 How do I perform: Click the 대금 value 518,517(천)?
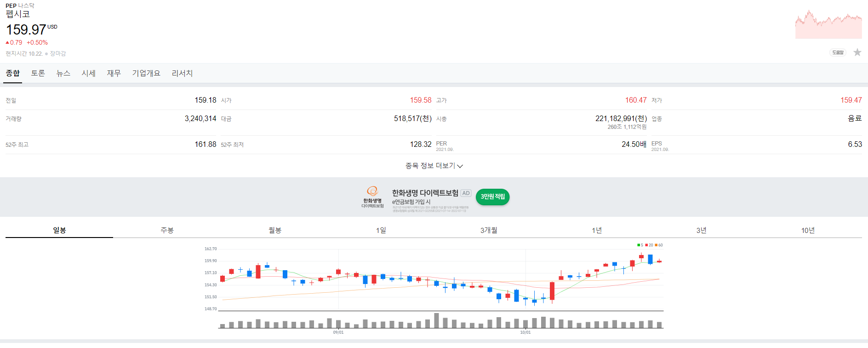coord(413,118)
